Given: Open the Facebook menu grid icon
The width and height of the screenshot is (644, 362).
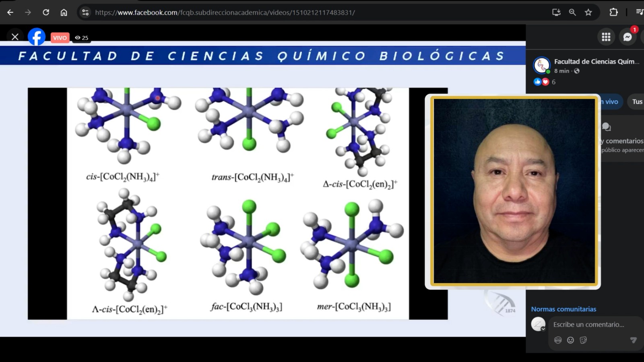Looking at the screenshot, I should click(606, 37).
